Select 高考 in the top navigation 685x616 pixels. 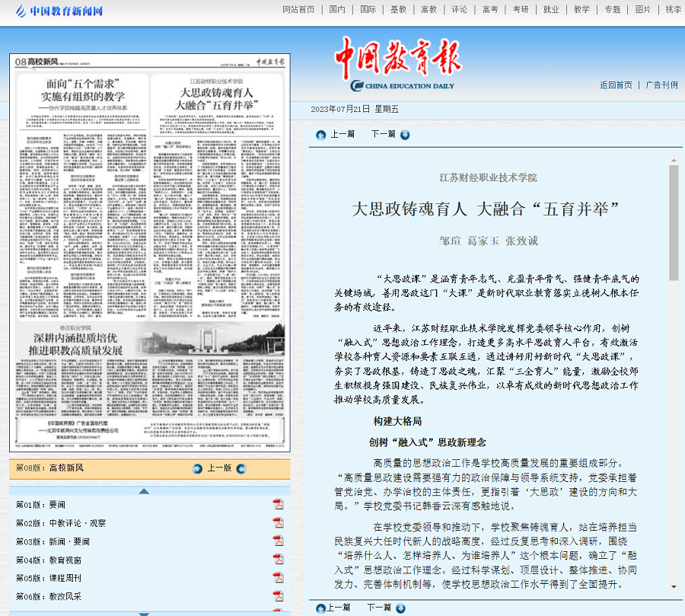tap(490, 10)
